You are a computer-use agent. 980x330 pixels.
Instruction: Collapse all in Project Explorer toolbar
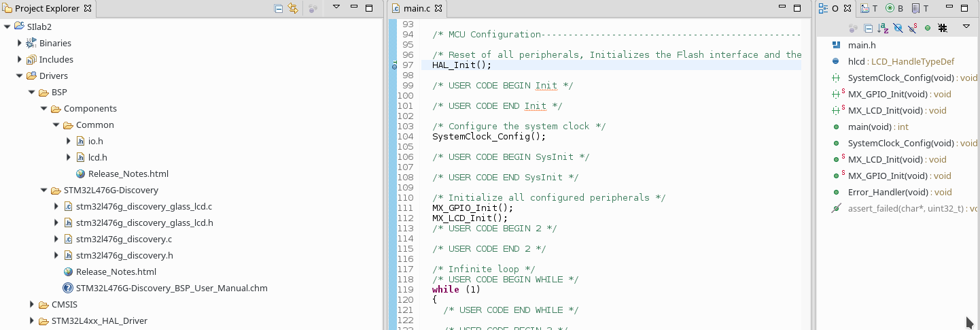point(279,9)
